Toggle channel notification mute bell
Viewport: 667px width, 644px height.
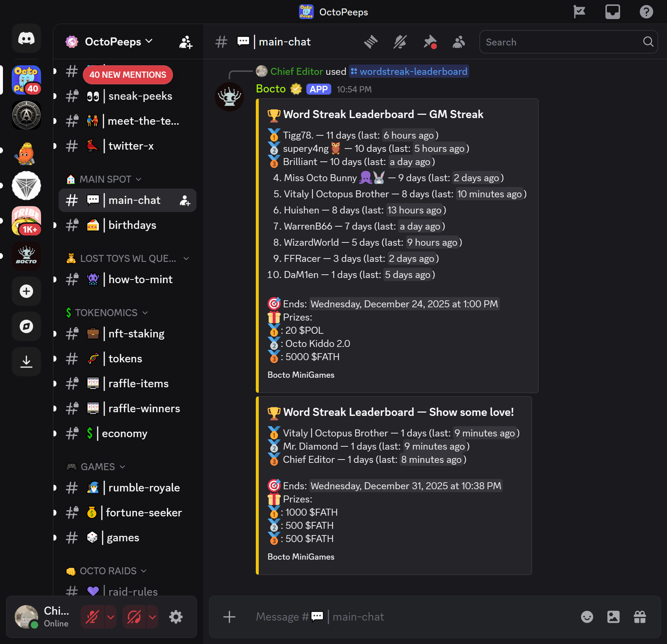400,42
